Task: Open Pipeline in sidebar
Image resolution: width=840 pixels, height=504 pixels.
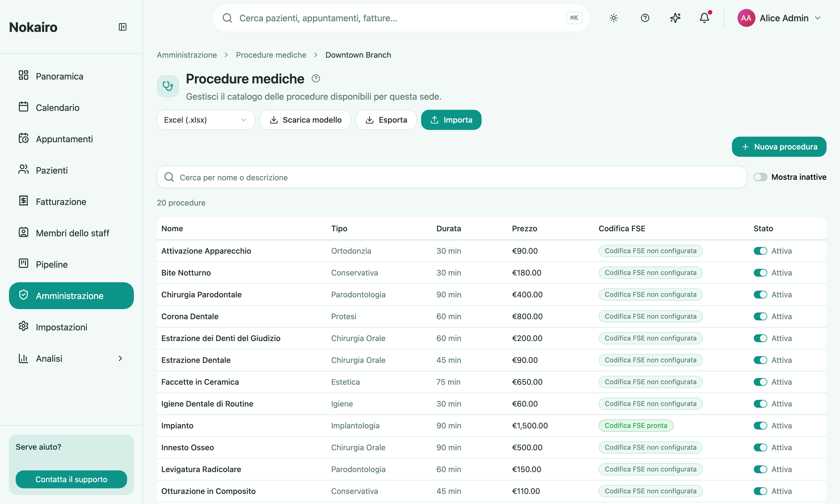Action: click(x=71, y=264)
